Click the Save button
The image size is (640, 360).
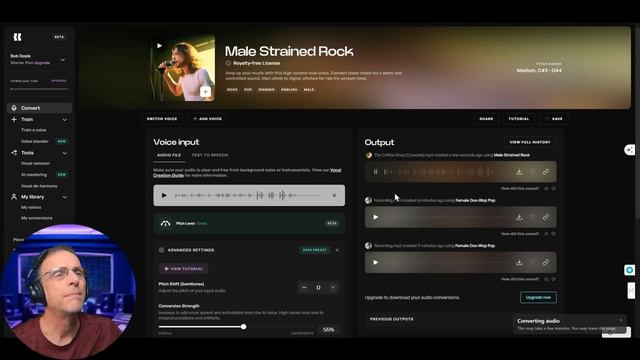pyautogui.click(x=554, y=119)
